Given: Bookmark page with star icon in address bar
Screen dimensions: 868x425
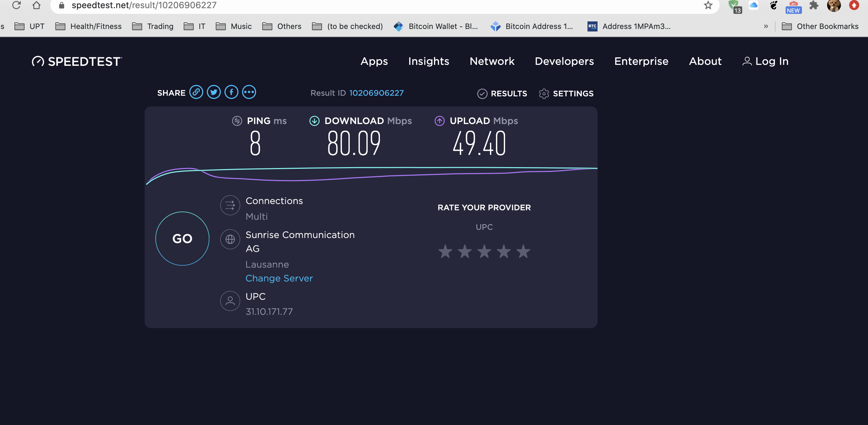Looking at the screenshot, I should (708, 5).
